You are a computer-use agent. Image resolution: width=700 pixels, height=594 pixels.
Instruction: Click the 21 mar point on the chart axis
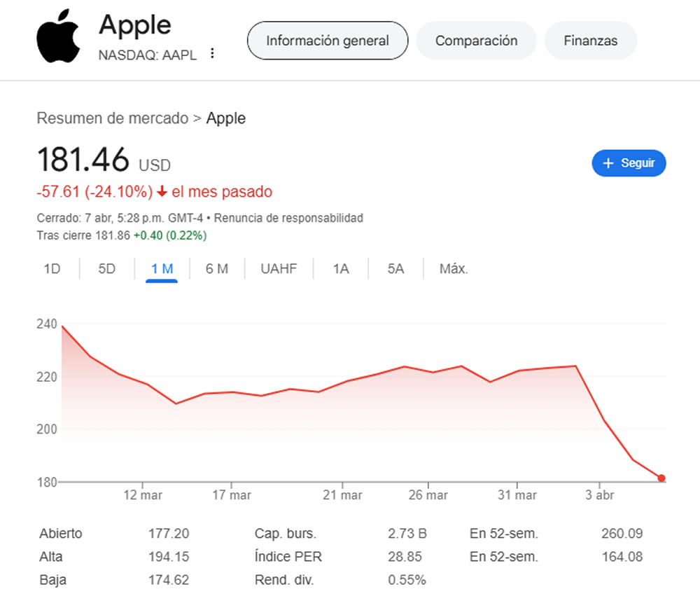click(x=342, y=495)
